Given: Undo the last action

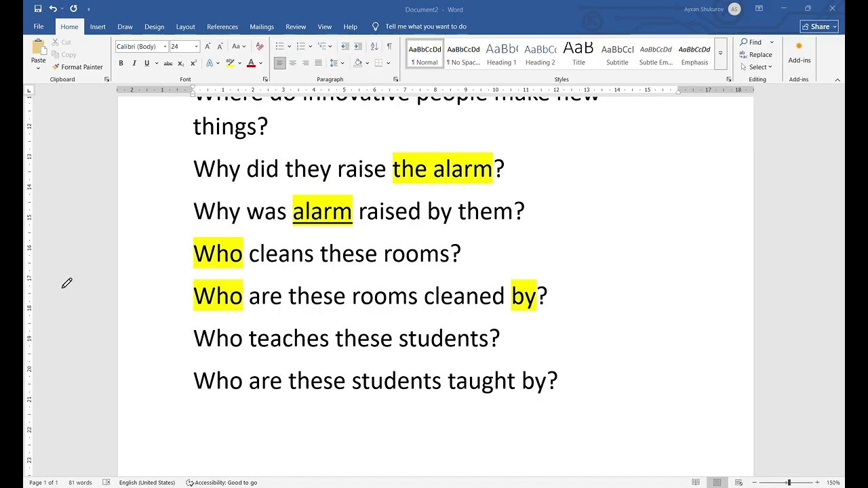Looking at the screenshot, I should click(53, 9).
